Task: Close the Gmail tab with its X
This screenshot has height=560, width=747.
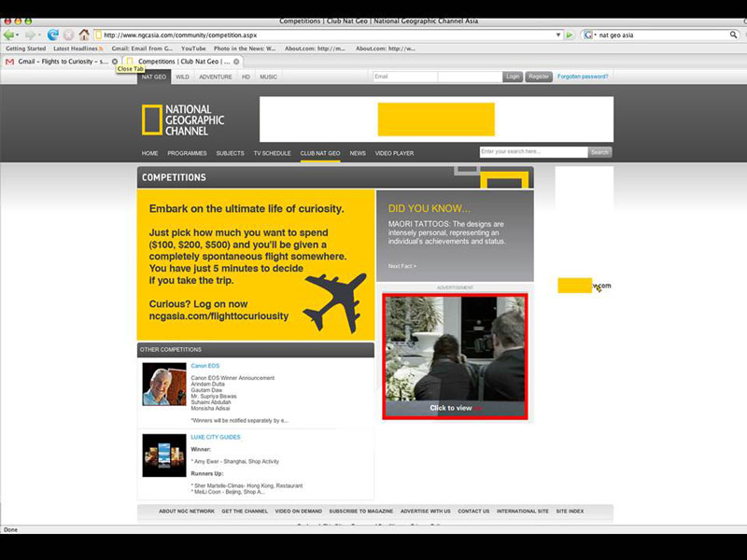Action: (x=115, y=62)
